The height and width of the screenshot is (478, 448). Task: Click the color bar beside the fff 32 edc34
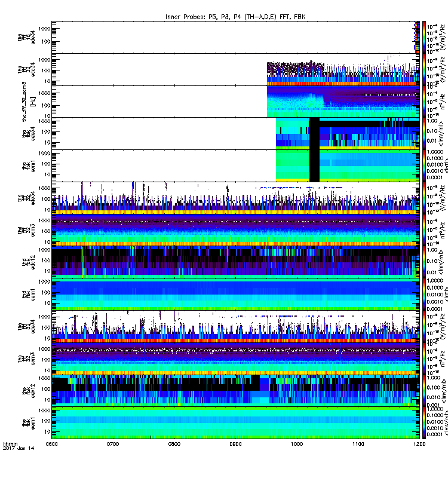(424, 327)
